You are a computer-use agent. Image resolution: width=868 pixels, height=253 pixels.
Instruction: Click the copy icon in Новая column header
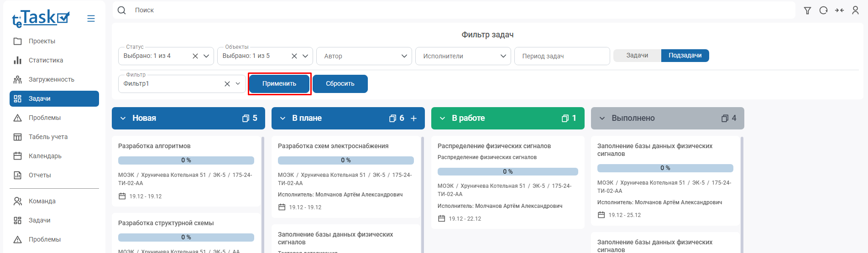(x=246, y=119)
